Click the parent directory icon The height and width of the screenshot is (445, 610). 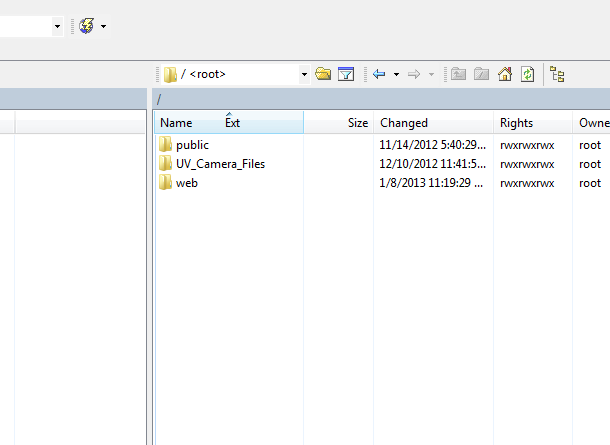click(x=459, y=74)
